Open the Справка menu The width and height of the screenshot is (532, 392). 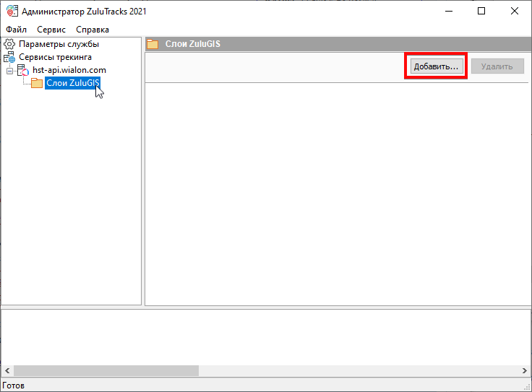tap(93, 30)
